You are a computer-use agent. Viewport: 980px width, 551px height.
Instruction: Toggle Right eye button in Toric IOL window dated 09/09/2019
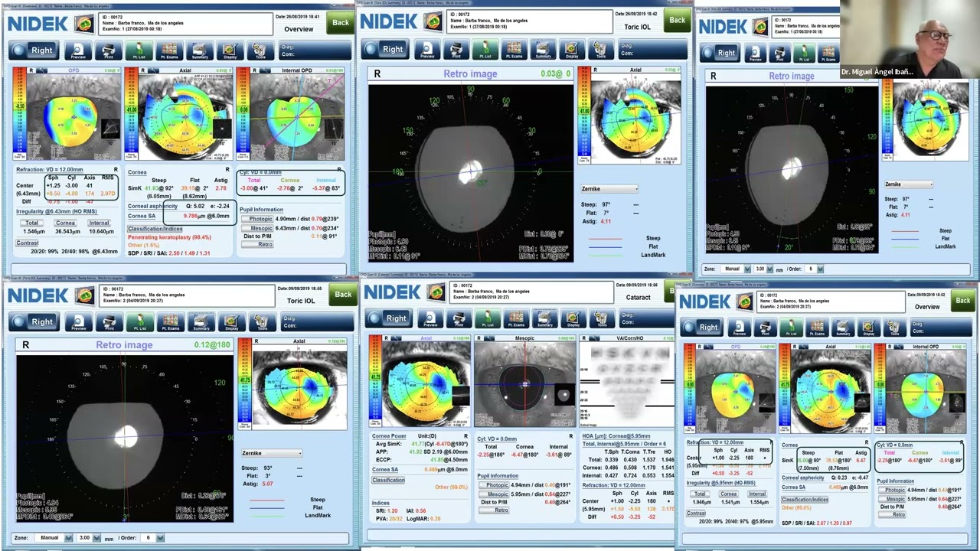coord(33,322)
